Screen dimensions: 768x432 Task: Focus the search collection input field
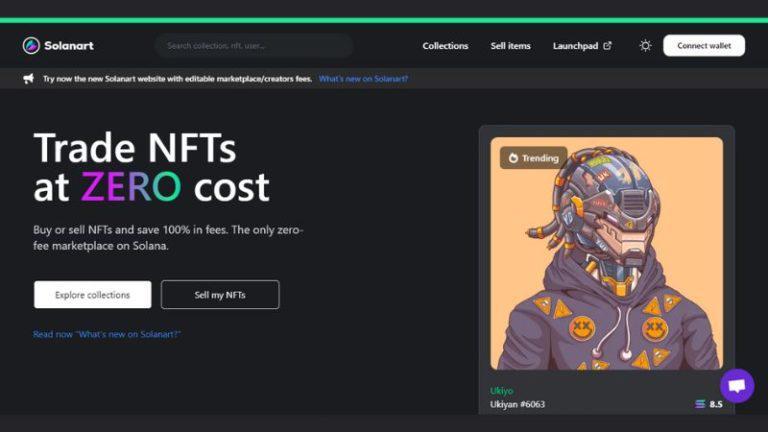pos(254,46)
